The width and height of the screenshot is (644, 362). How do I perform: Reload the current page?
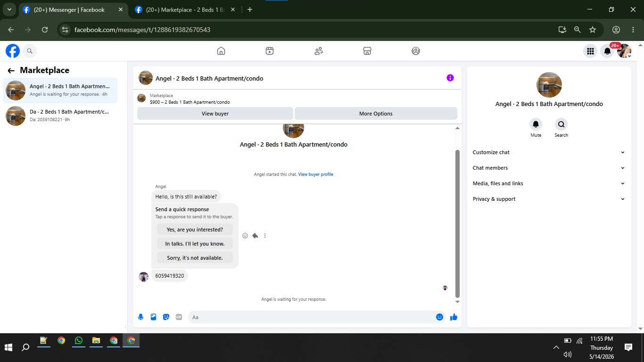pyautogui.click(x=45, y=30)
